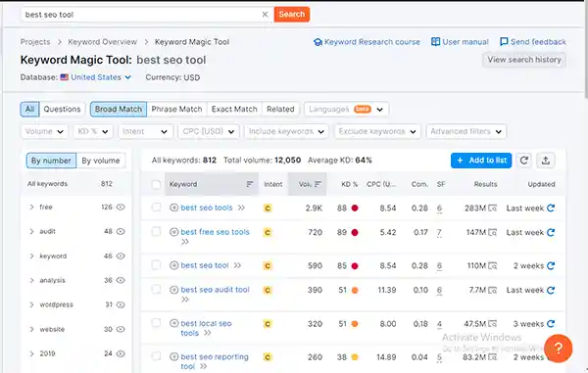Screen dimensions: 588x373
Task: Click intent C badge for best seo audit tool
Action: coord(268,290)
